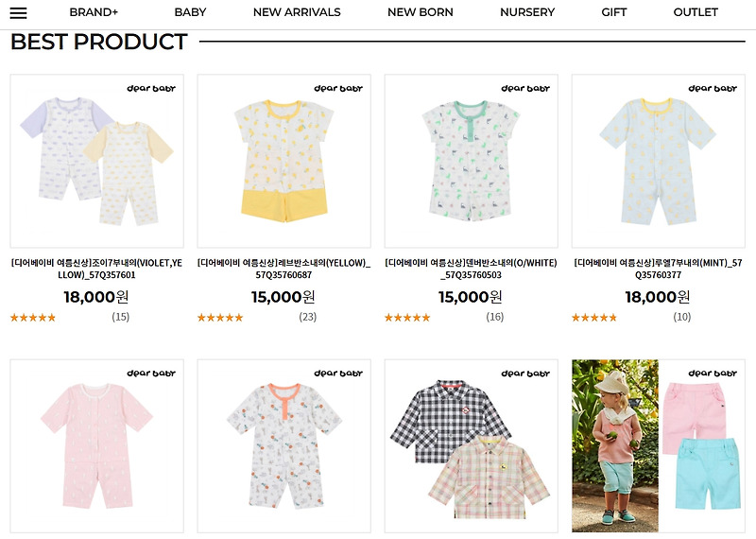View the white dinosaur-print short set
The height and width of the screenshot is (539, 756).
point(471,161)
